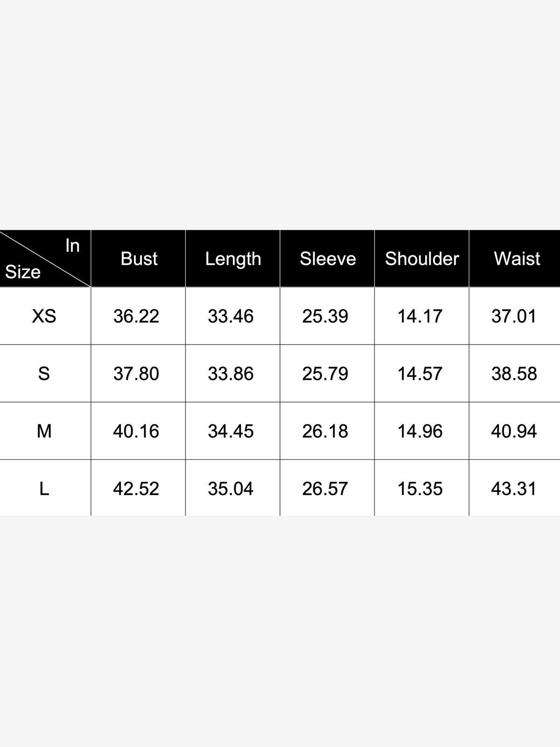560x747 pixels.
Task: Click the M size row label
Action: 44,431
